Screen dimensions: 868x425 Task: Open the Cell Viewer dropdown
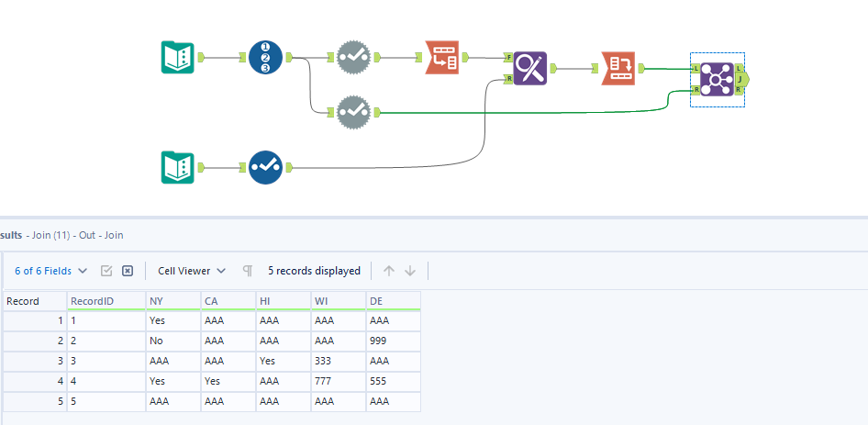click(x=192, y=271)
